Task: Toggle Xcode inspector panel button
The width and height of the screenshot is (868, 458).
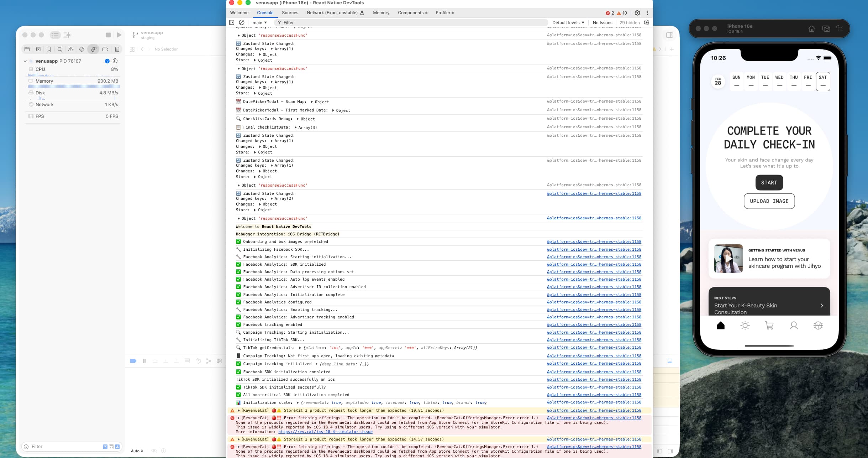Action: tap(669, 35)
